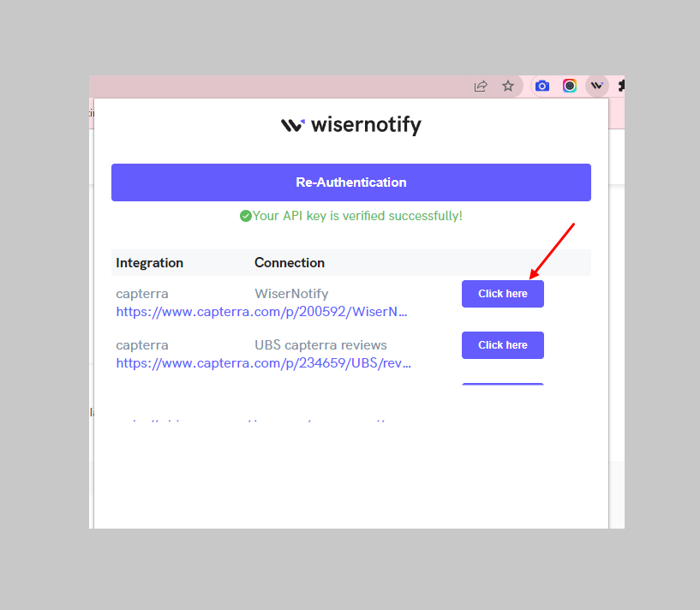Open the capterra.com/p/234659/UBS/rev link

pyautogui.click(x=263, y=363)
